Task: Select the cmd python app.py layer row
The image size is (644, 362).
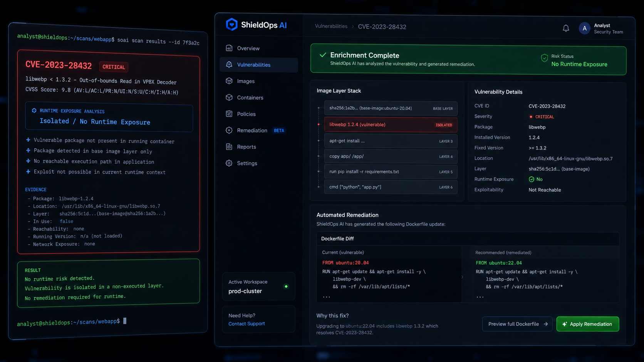Action: click(391, 187)
